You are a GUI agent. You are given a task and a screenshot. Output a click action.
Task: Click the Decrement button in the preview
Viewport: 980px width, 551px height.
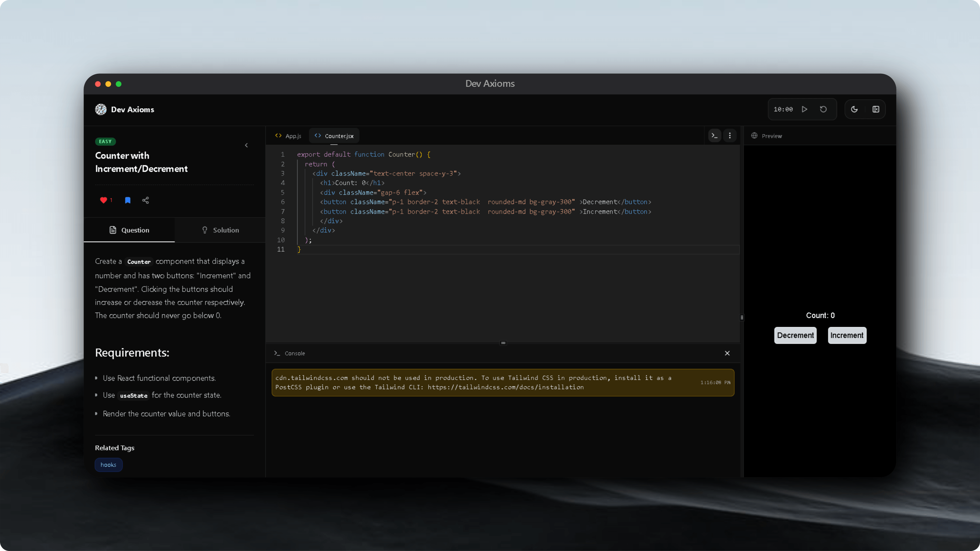[795, 335]
